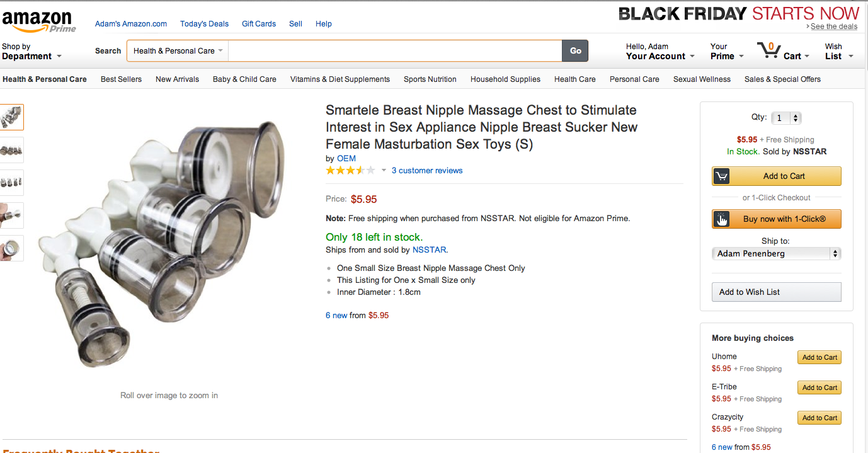Expand the rating breakdown arrow beside stars
Image resolution: width=868 pixels, height=453 pixels.
point(384,170)
